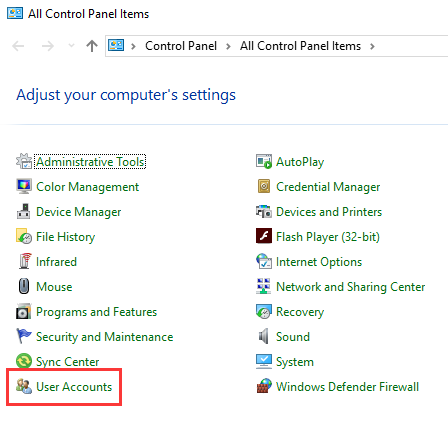Click the Sound speaker icon
Image resolution: width=448 pixels, height=423 pixels.
click(x=264, y=336)
